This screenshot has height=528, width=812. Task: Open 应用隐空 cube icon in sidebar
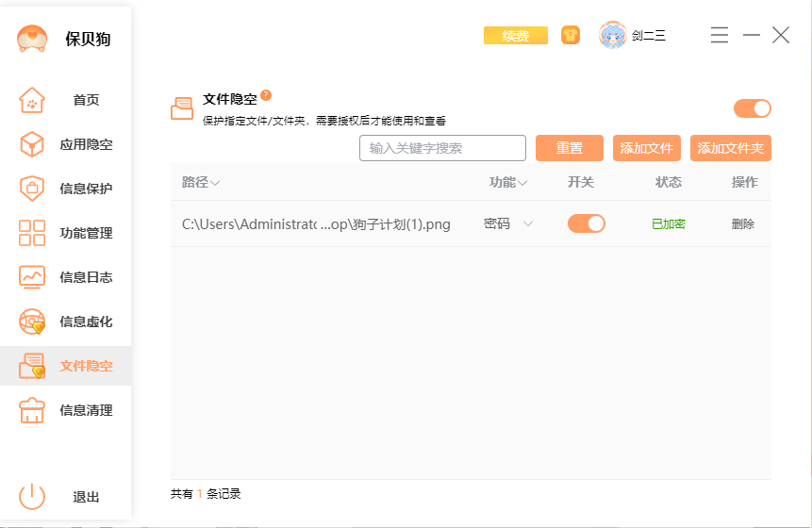[32, 144]
